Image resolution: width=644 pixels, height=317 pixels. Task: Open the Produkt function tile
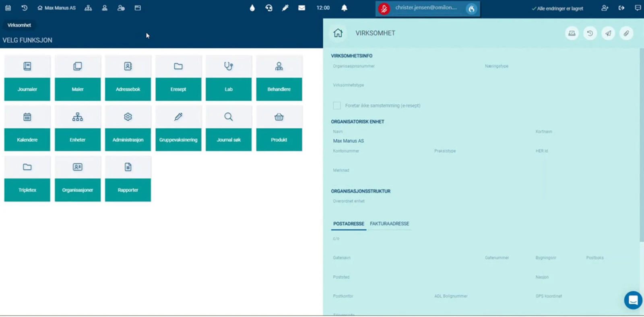(x=279, y=128)
